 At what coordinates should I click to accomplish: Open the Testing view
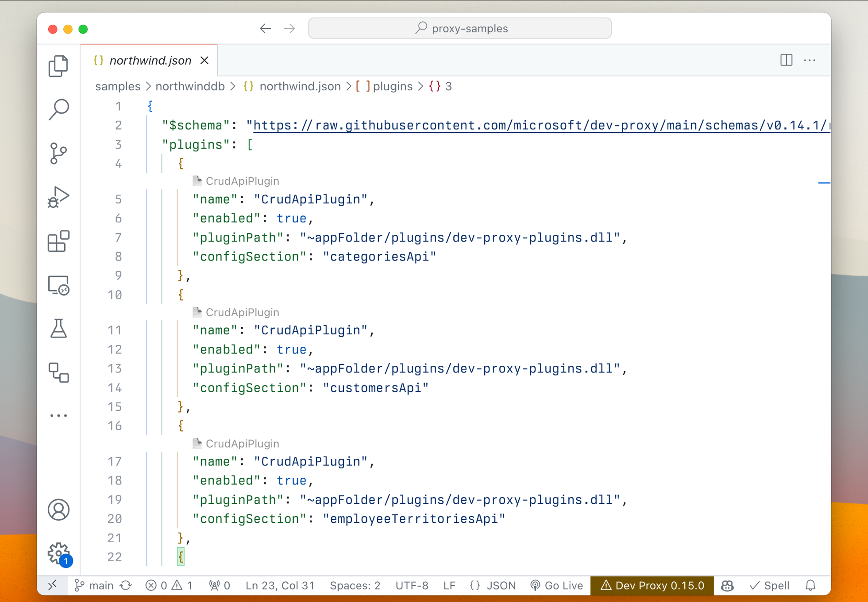coord(58,329)
